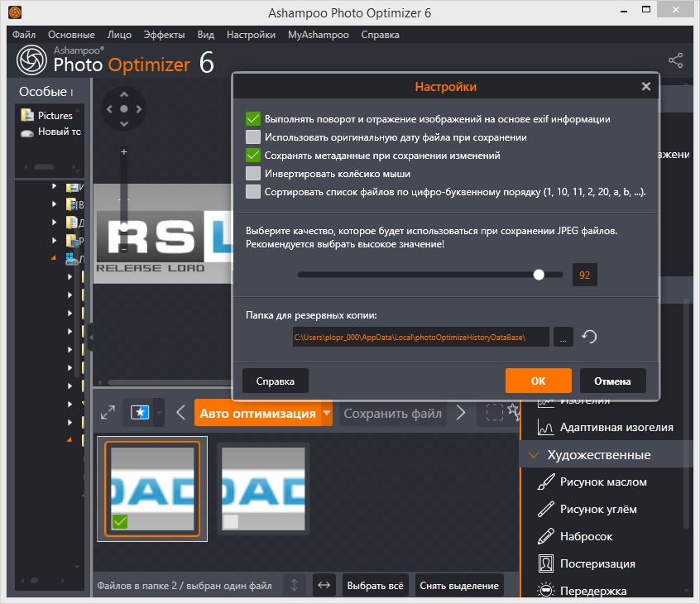The image size is (700, 604).
Task: Click the Ashampoo aperture logo icon
Action: coord(31,60)
